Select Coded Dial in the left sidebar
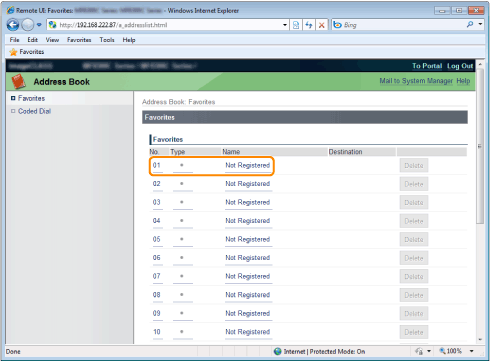Screen dimensions: 490x361 point(34,111)
